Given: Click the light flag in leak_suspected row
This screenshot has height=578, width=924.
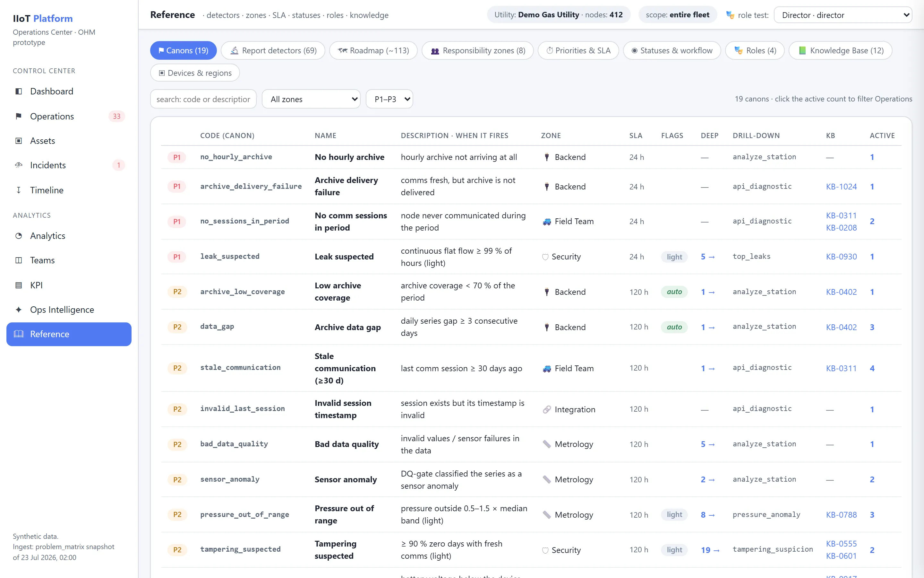Looking at the screenshot, I should point(674,257).
